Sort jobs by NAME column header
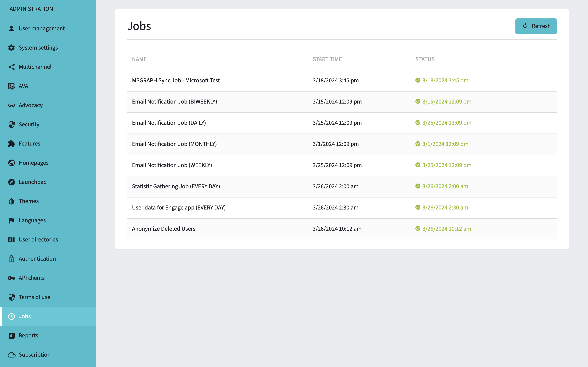Image resolution: width=588 pixels, height=367 pixels. tap(139, 59)
